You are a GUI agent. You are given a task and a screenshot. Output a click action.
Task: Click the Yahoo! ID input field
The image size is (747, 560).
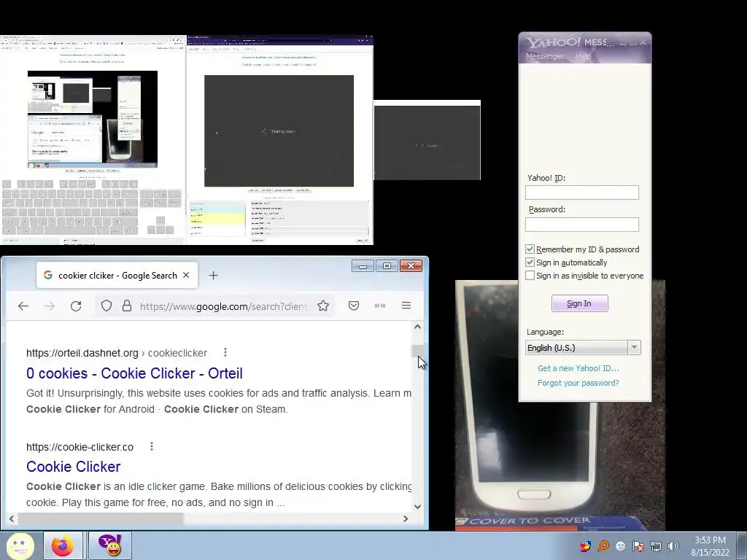(x=581, y=192)
